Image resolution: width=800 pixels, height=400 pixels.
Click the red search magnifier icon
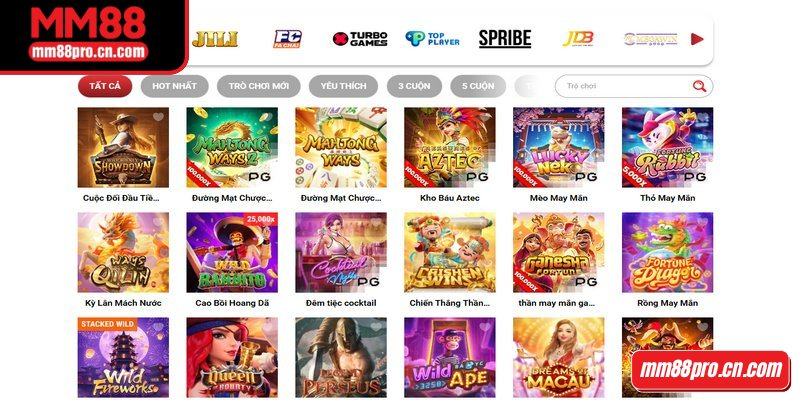click(699, 86)
